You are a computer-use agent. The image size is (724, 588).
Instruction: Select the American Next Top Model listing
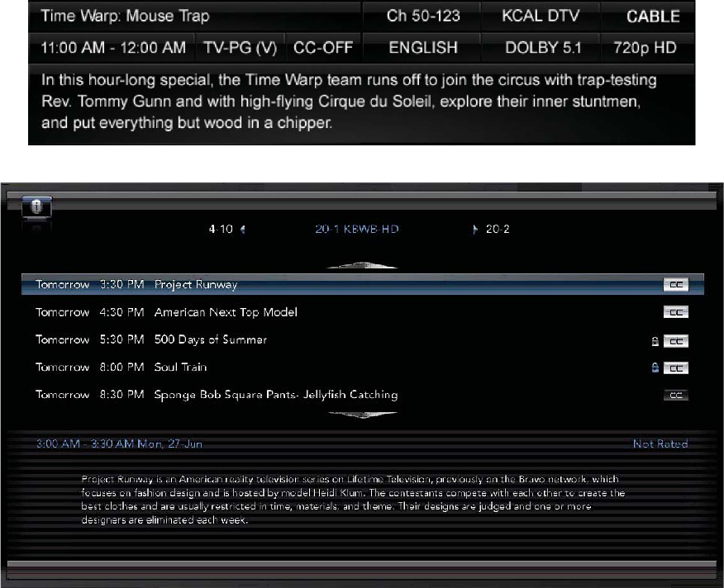click(x=363, y=312)
